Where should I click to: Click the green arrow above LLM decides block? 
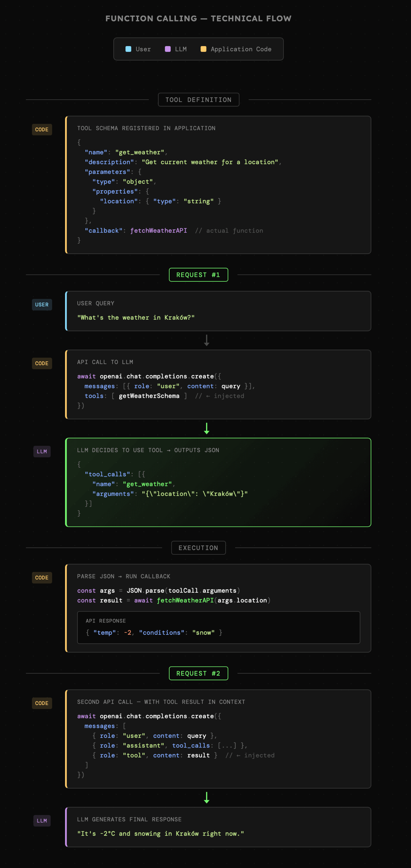207,429
